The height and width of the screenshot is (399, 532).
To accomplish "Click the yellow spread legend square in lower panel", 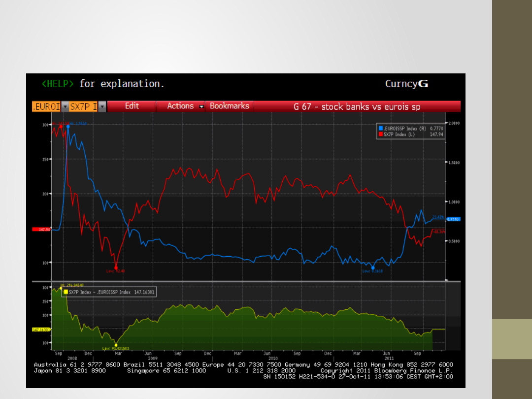I will (65, 292).
